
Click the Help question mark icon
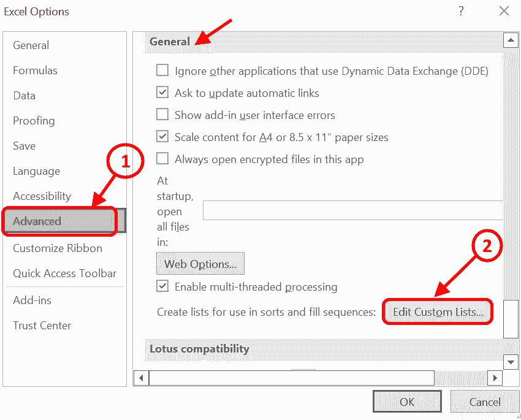461,11
